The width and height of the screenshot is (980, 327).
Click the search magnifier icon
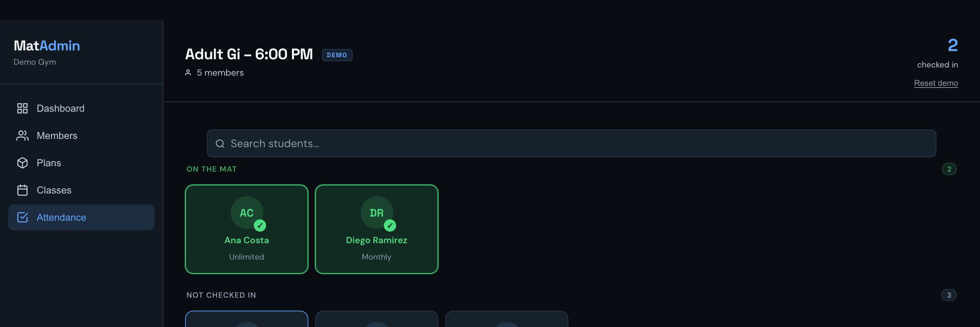220,143
